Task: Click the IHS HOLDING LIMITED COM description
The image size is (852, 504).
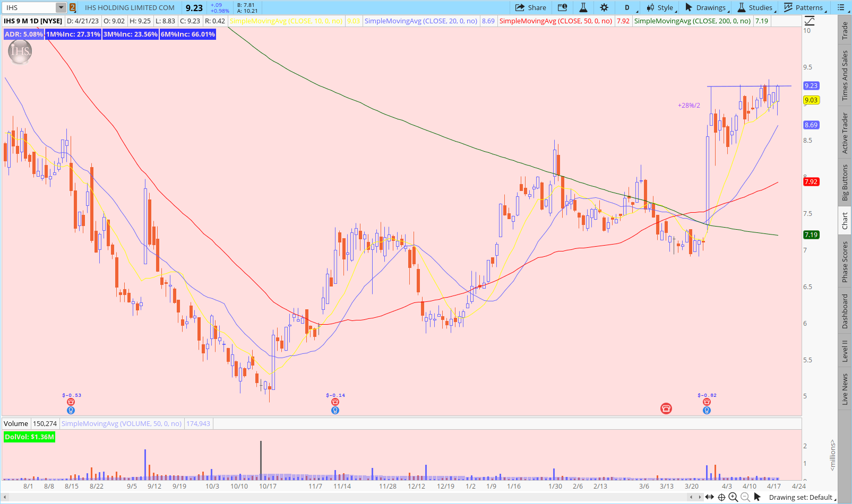Action: [130, 7]
